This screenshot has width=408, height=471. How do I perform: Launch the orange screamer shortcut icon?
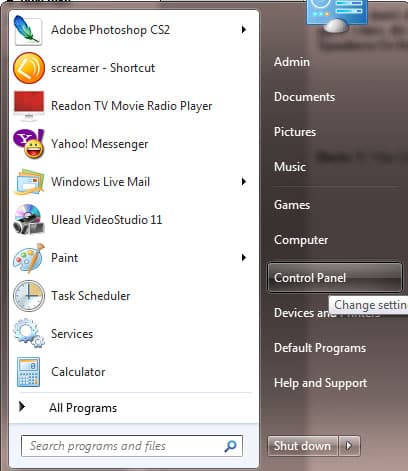coord(29,68)
